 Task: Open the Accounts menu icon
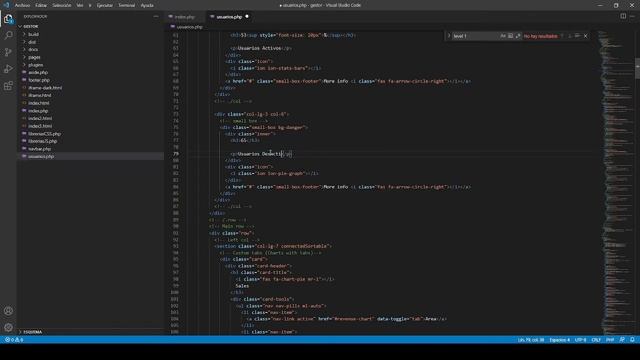pyautogui.click(x=8, y=311)
